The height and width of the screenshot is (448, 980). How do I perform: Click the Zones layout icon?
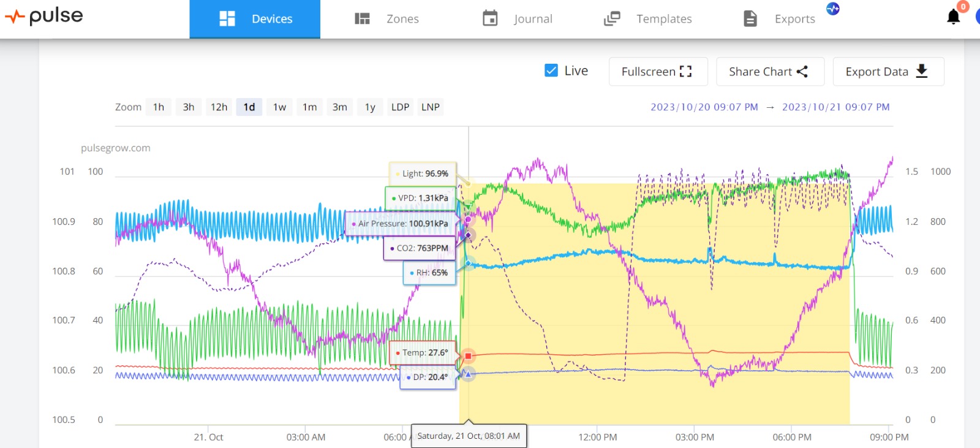pyautogui.click(x=362, y=19)
